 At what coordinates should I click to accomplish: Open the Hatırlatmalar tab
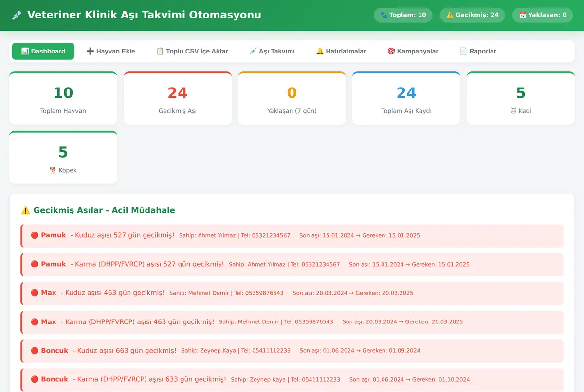341,51
